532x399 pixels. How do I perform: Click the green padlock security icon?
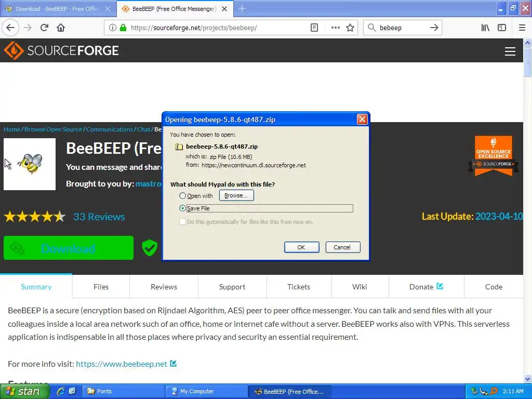(x=123, y=28)
